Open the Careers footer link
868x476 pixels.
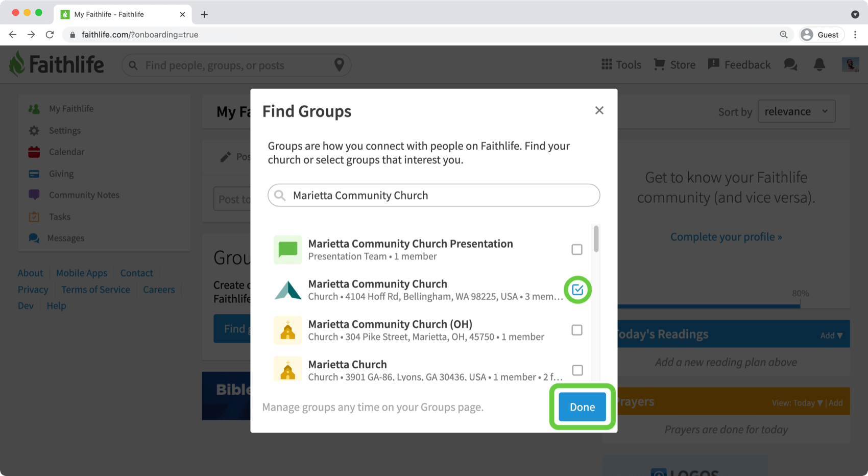point(159,290)
